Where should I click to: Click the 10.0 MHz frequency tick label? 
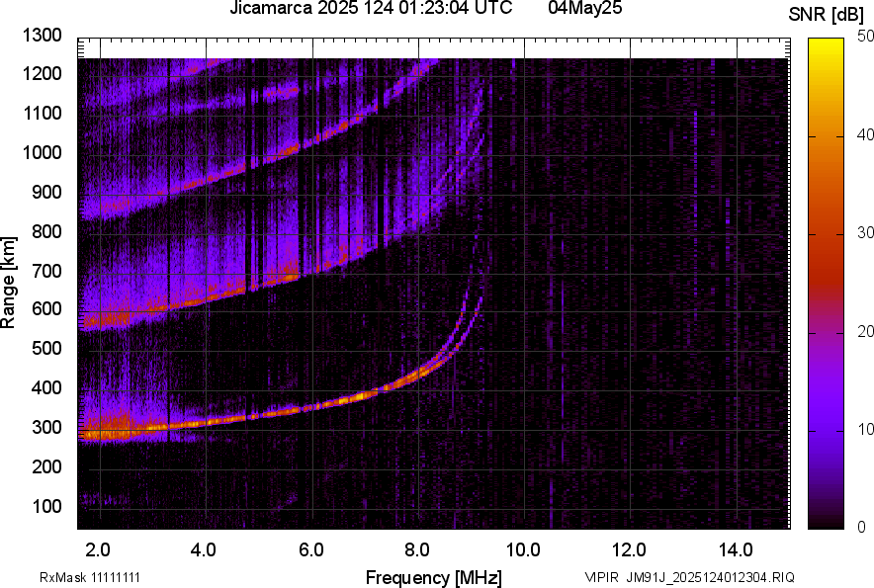[523, 550]
